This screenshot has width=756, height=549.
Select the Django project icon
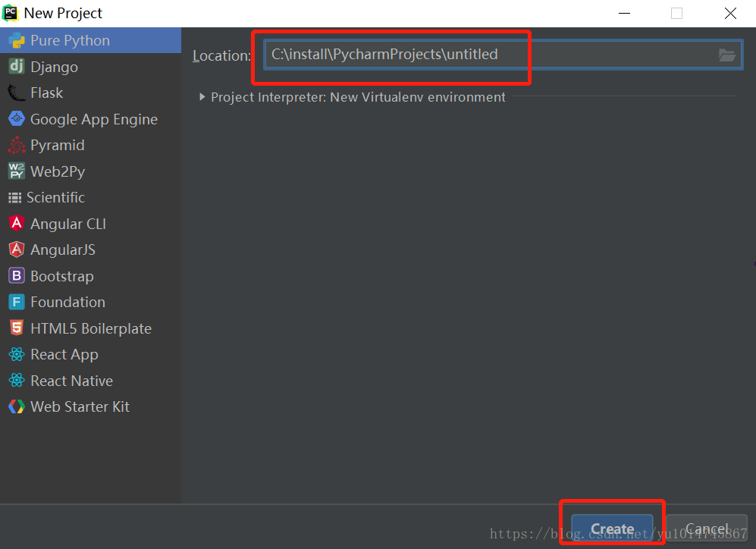point(17,67)
